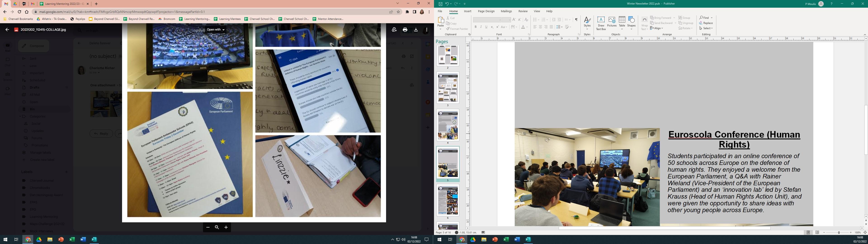Image resolution: width=868 pixels, height=244 pixels.
Task: Download the collage image attachment
Action: point(416,30)
